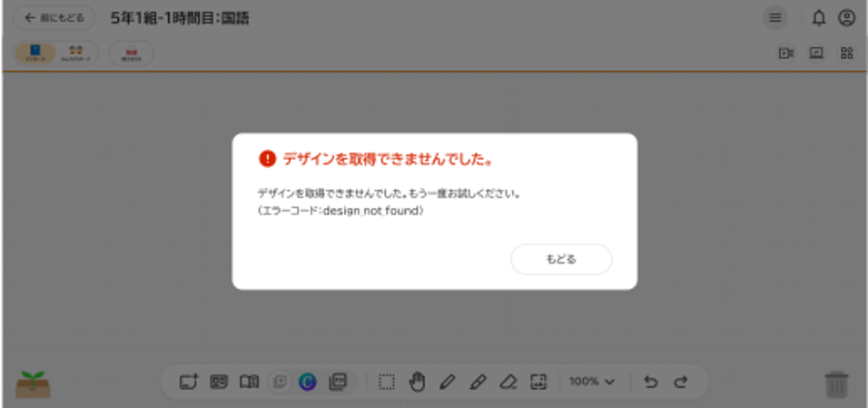868x408 pixels.
Task: Switch to the みんなのボード tab
Action: 76,54
